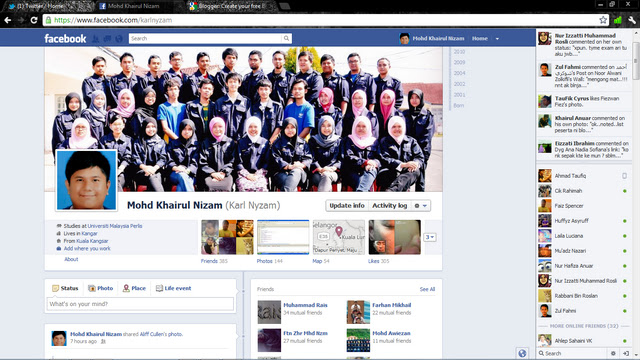Click the search magnifier button

[x=287, y=38]
